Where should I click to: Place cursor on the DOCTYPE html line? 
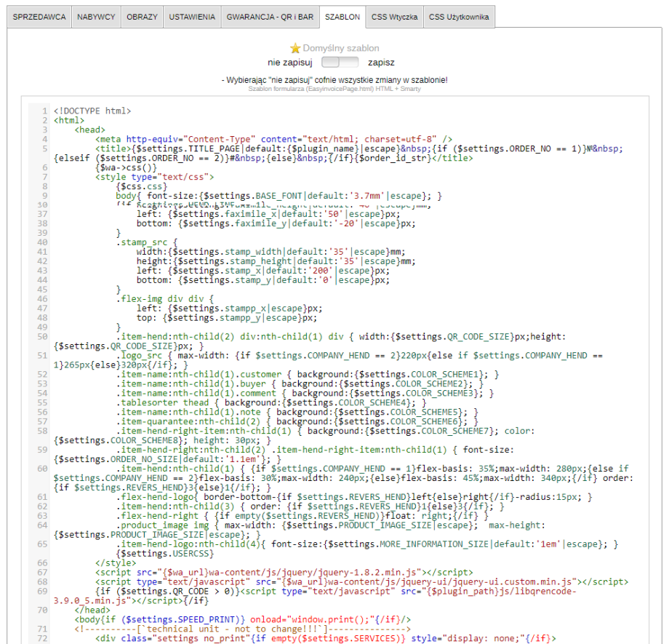(x=92, y=111)
